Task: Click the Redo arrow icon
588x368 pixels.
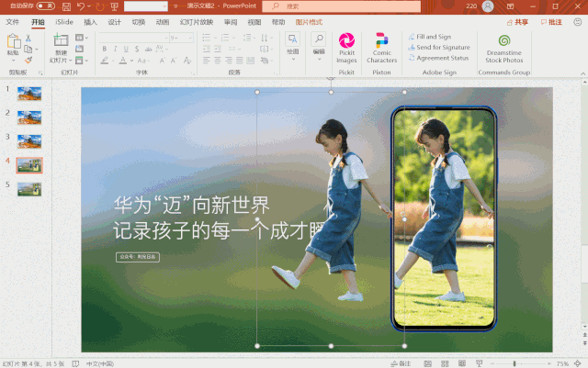Action: pos(100,6)
